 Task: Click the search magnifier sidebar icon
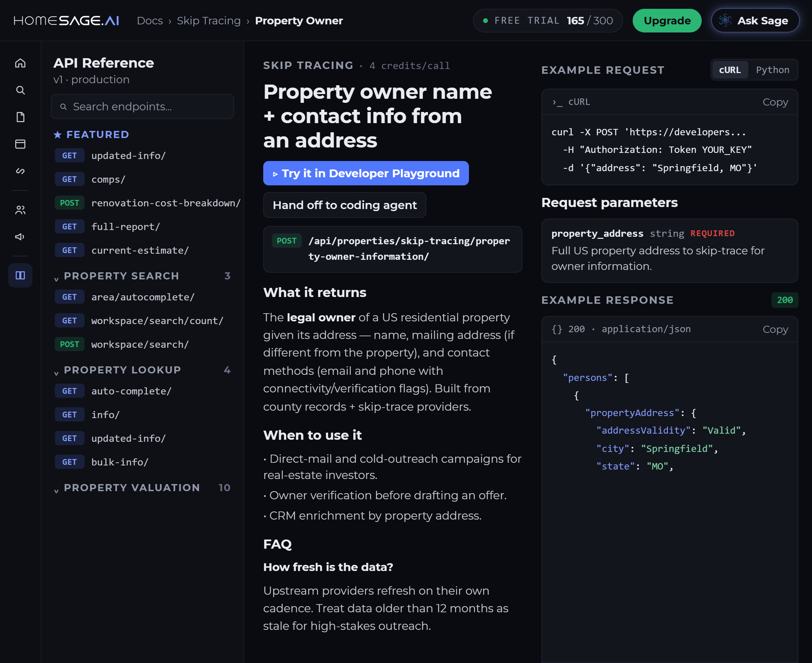(20, 90)
